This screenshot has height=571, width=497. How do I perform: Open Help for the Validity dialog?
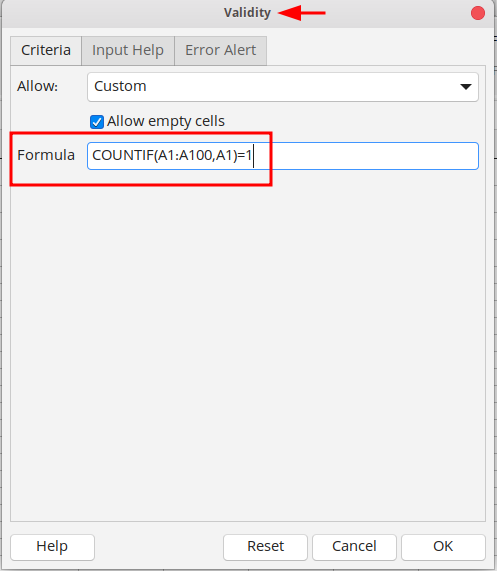tap(52, 547)
